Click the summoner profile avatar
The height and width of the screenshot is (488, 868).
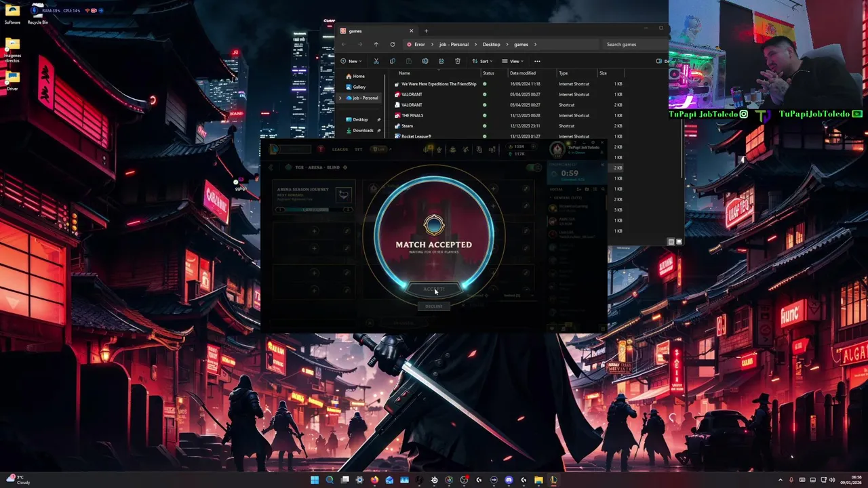(x=558, y=149)
